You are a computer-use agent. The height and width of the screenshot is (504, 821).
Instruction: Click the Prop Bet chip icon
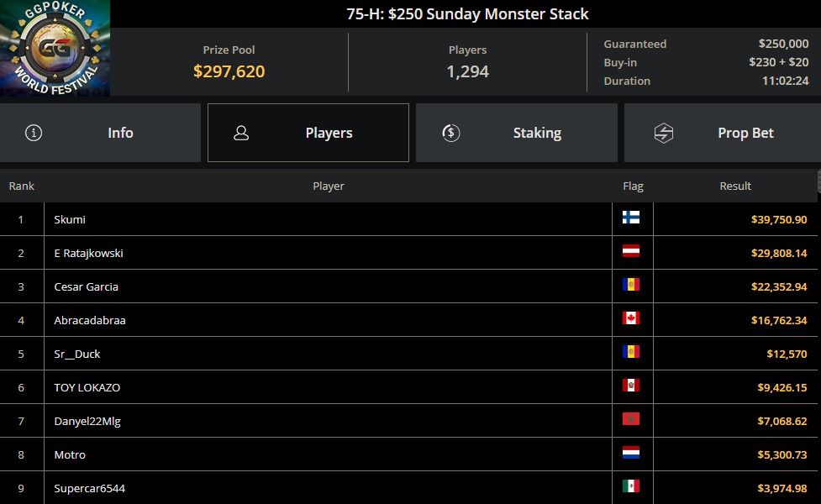pos(664,133)
